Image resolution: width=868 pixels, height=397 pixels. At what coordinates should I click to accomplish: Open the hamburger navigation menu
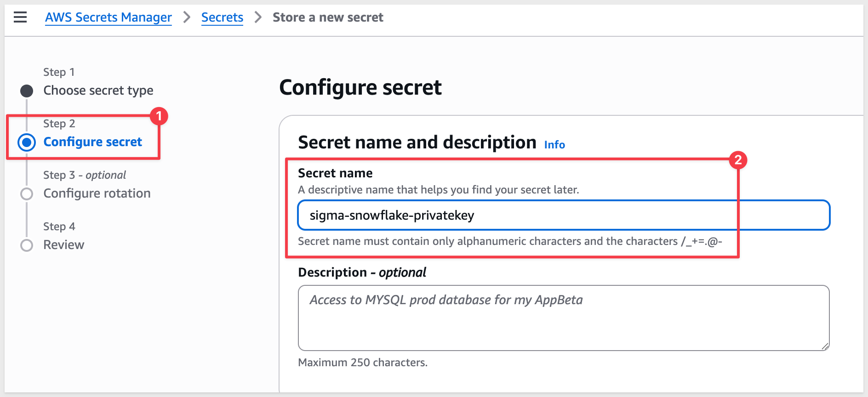(20, 17)
